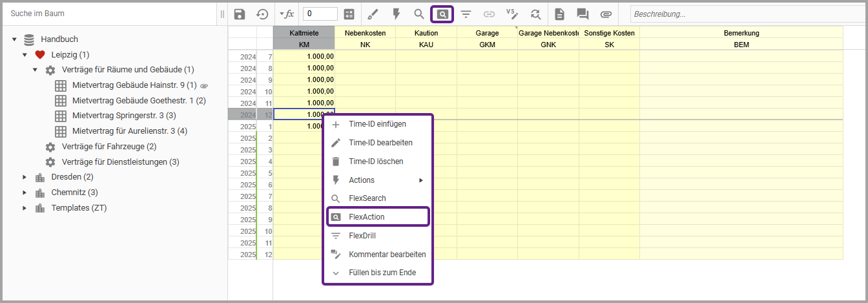Expand the Templates (ZT) node
This screenshot has width=868, height=303.
click(25, 208)
